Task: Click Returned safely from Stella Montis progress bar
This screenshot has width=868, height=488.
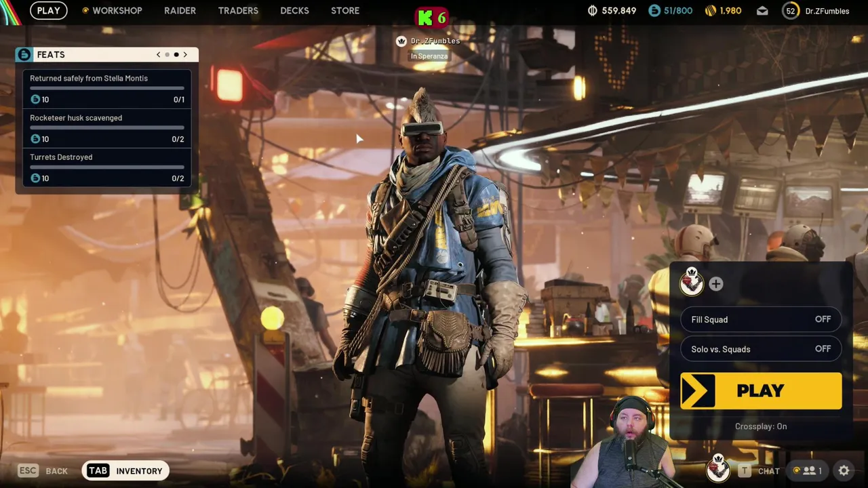Action: pos(107,89)
